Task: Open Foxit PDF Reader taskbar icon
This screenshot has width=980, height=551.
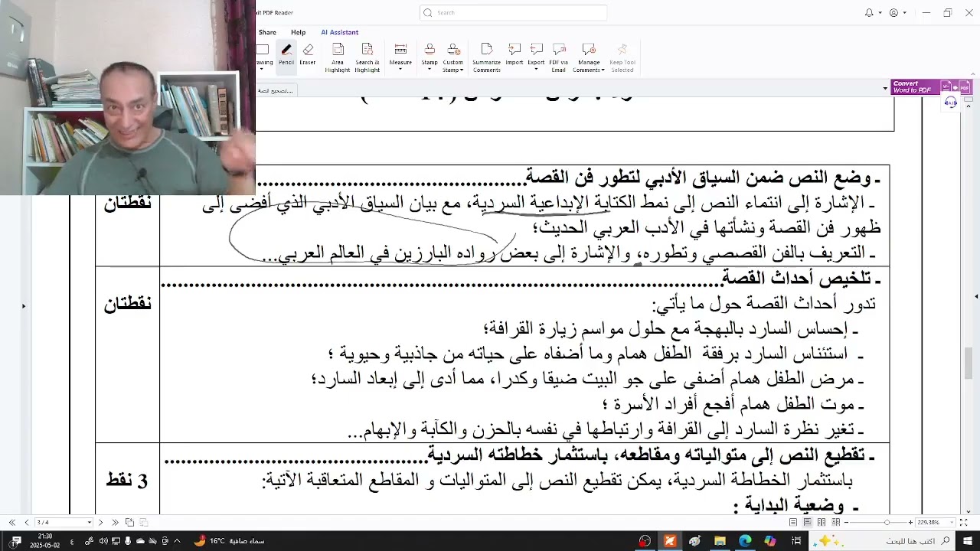Action: 670,541
